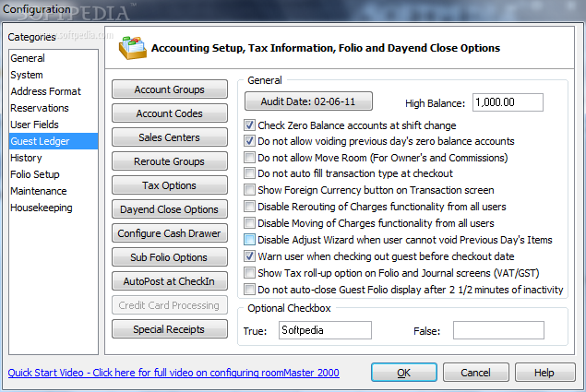Click Configure Cash Drawer button
Screen dimensions: 586x392
coord(170,233)
